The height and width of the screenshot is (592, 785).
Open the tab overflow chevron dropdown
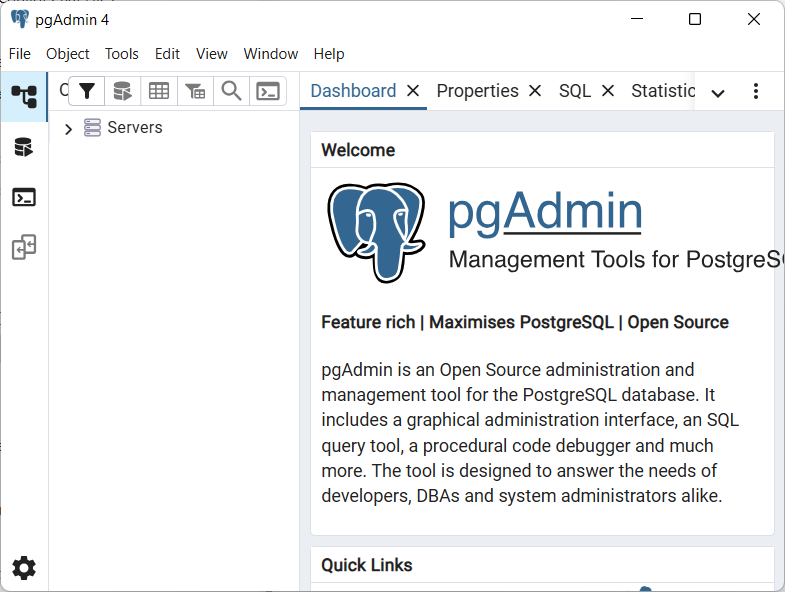pos(718,93)
